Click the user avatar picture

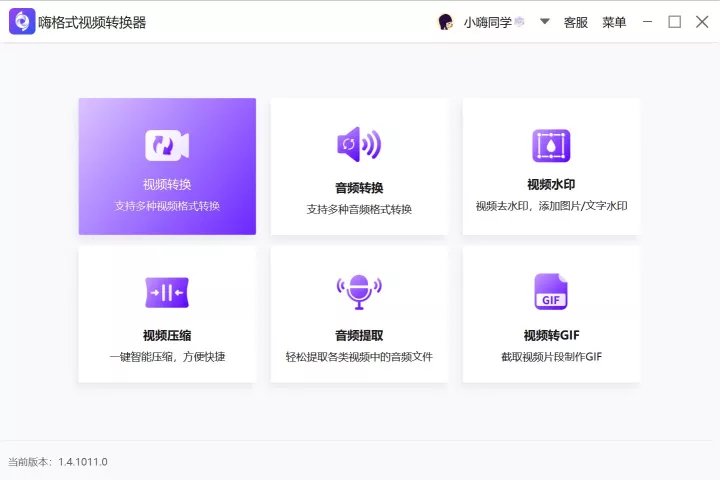point(445,22)
